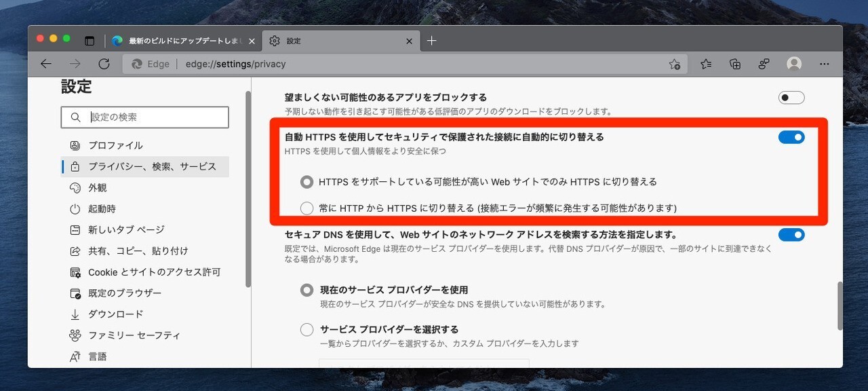Open 新しいタブ ページ settings section
This screenshot has width=868, height=391.
pyautogui.click(x=145, y=229)
